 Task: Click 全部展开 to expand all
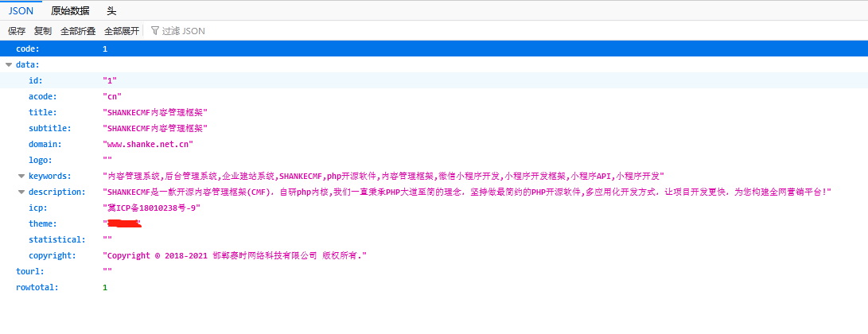coord(122,31)
